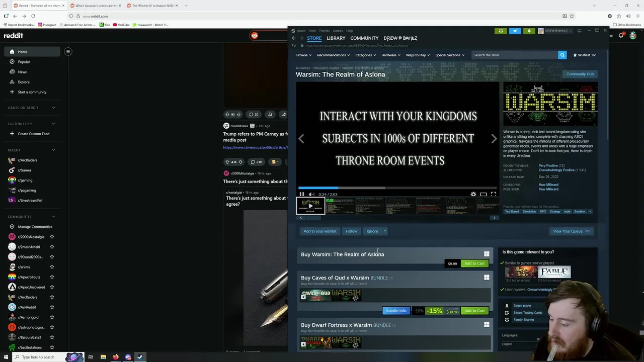The image size is (644, 362).
Task: Add Warsim $9.99 to cart
Action: tap(474, 263)
